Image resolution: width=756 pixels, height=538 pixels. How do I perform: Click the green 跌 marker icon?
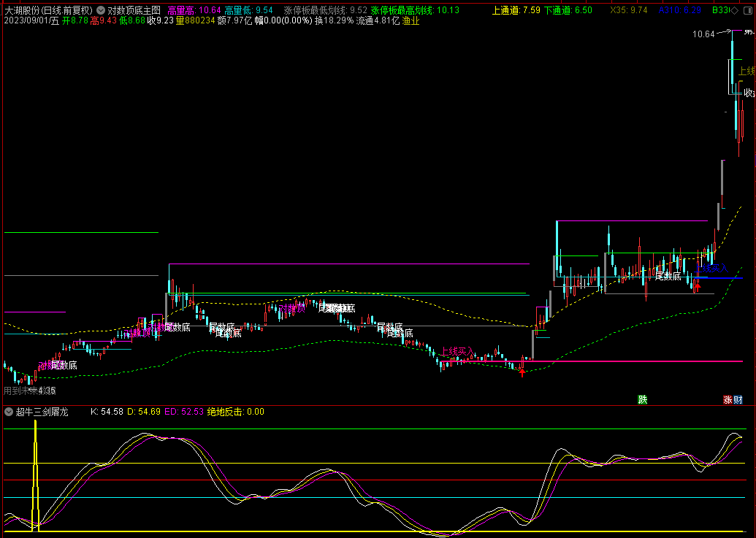click(642, 399)
